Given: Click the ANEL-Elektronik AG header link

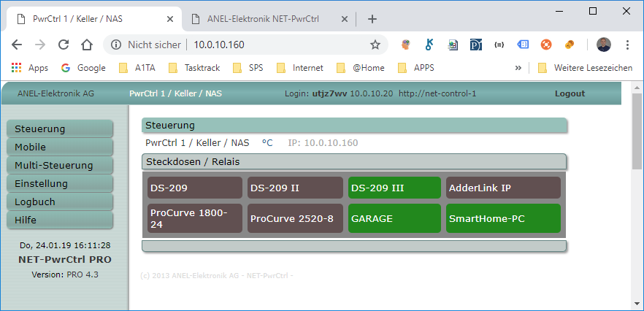Looking at the screenshot, I should [55, 93].
